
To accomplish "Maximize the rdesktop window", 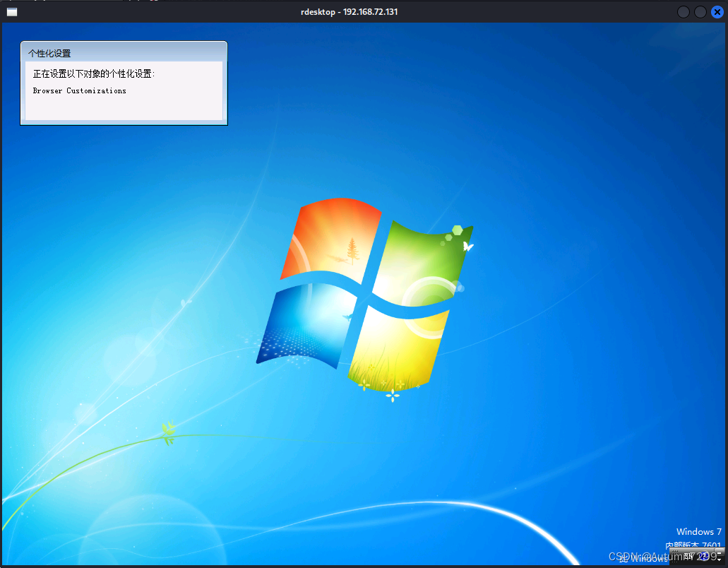I will [x=700, y=12].
